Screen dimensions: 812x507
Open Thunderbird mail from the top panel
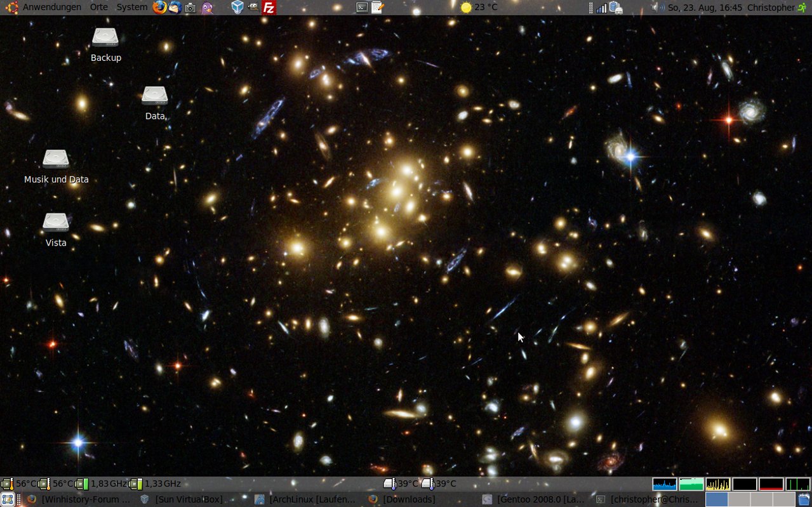(x=175, y=8)
